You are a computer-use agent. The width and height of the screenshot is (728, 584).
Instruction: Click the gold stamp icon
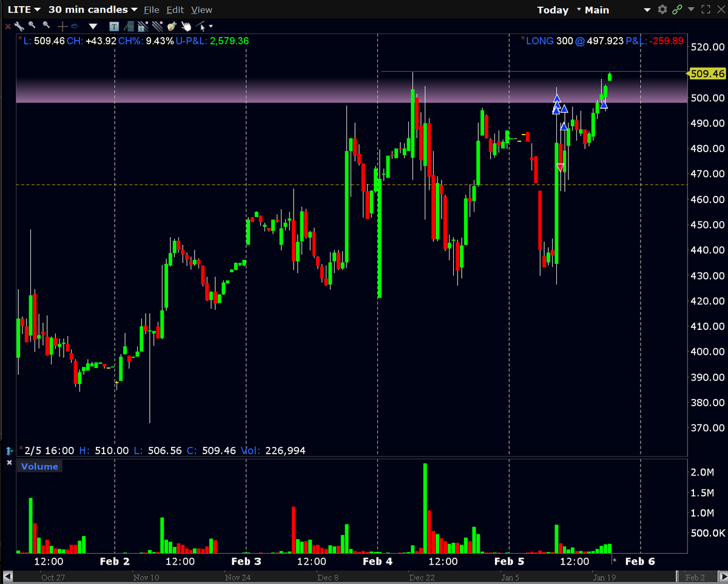[x=172, y=26]
